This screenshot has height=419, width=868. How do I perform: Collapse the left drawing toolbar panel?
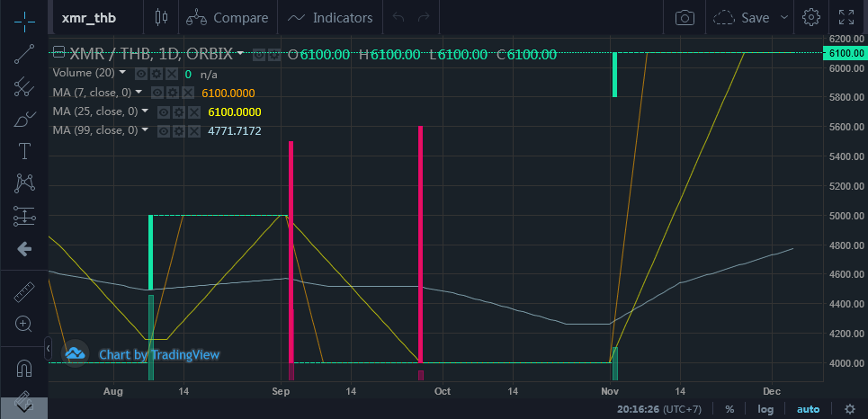[x=49, y=349]
